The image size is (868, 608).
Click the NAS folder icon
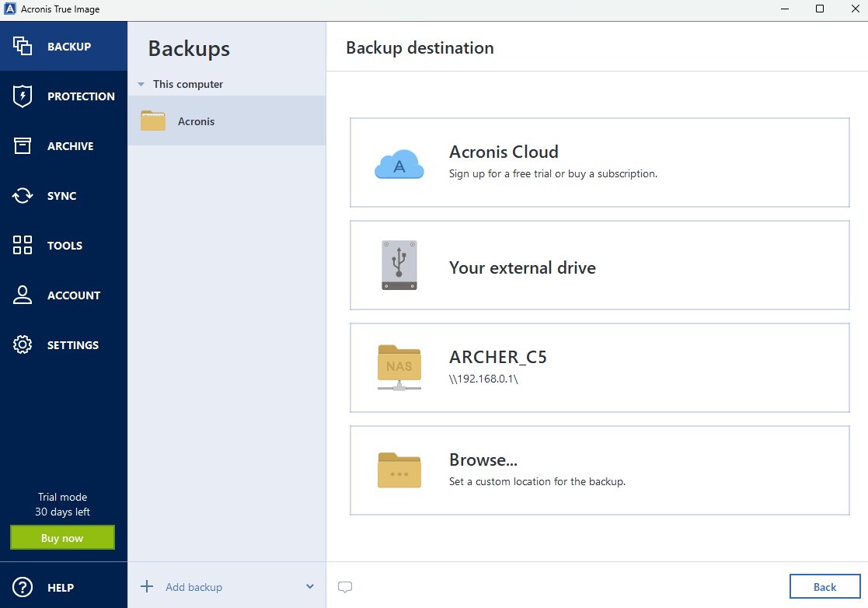point(399,368)
